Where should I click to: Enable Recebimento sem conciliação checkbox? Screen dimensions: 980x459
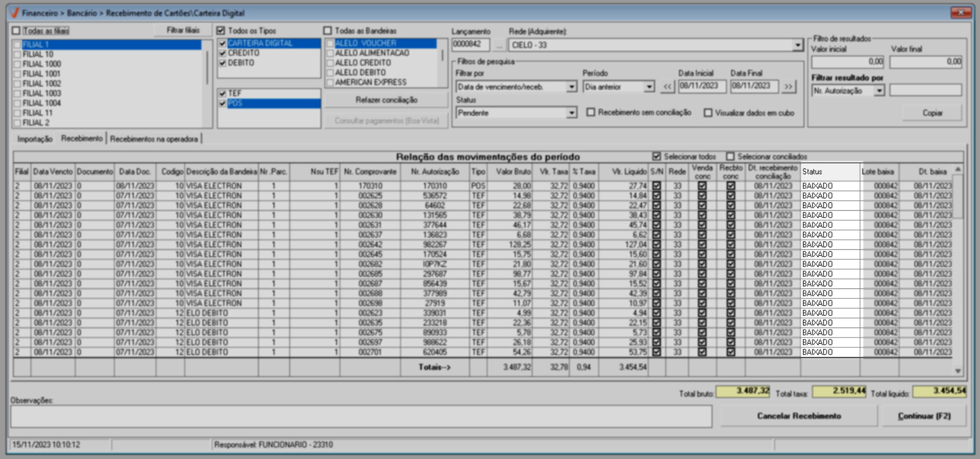click(591, 113)
